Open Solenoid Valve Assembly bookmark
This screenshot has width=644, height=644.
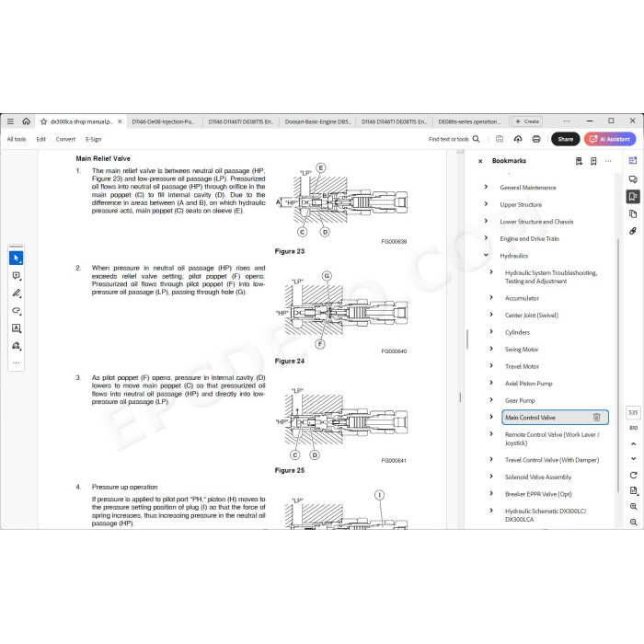pyautogui.click(x=538, y=477)
